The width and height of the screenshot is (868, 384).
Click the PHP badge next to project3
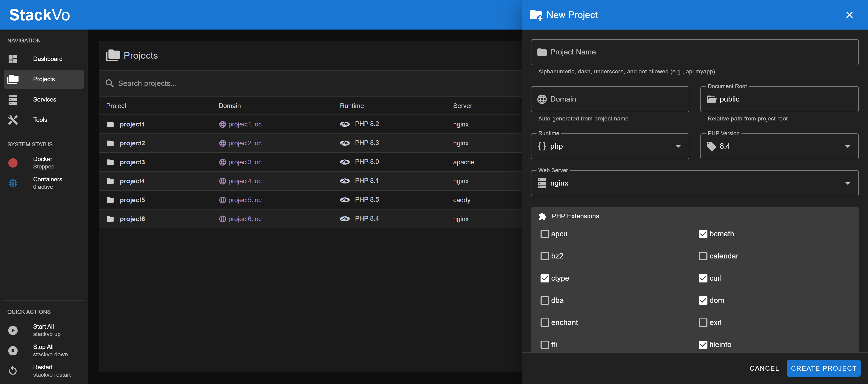point(344,162)
